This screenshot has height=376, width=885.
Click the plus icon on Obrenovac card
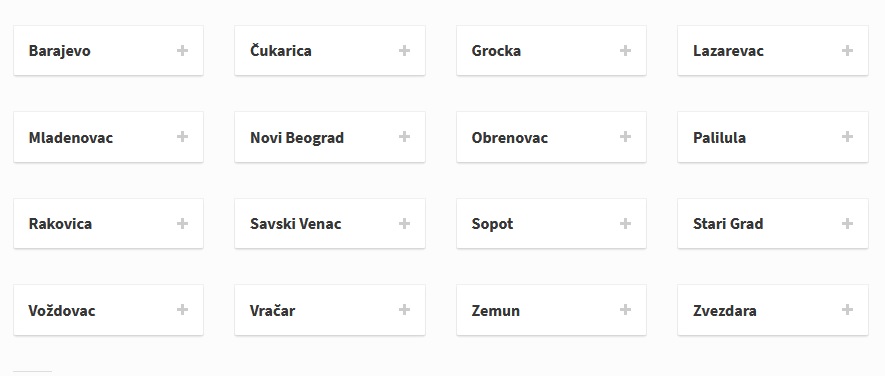click(625, 137)
